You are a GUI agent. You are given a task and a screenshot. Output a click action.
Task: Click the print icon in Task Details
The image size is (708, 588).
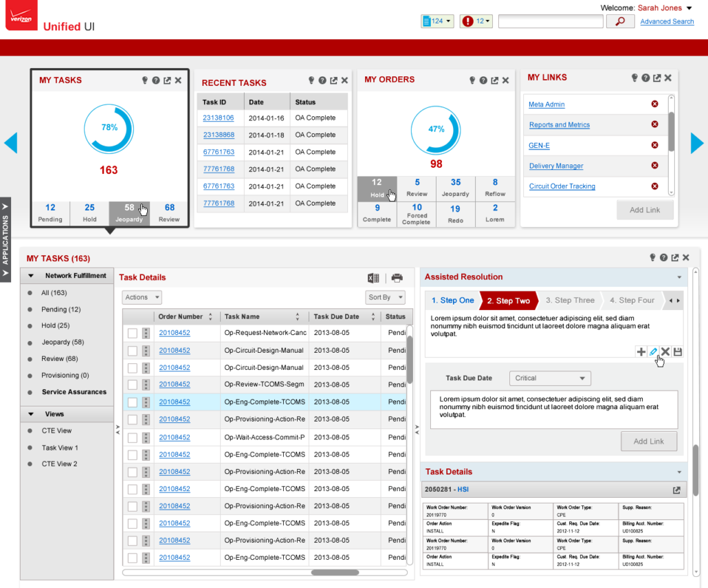coord(397,278)
